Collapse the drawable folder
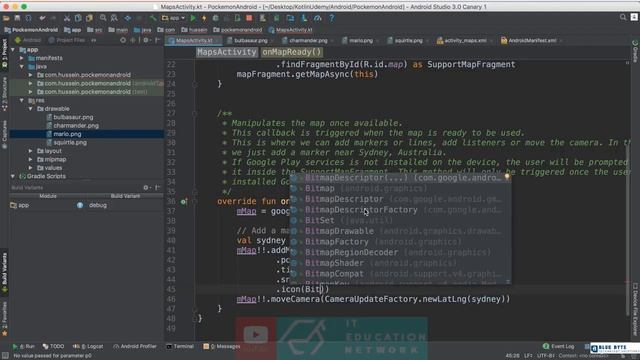 pyautogui.click(x=30, y=109)
